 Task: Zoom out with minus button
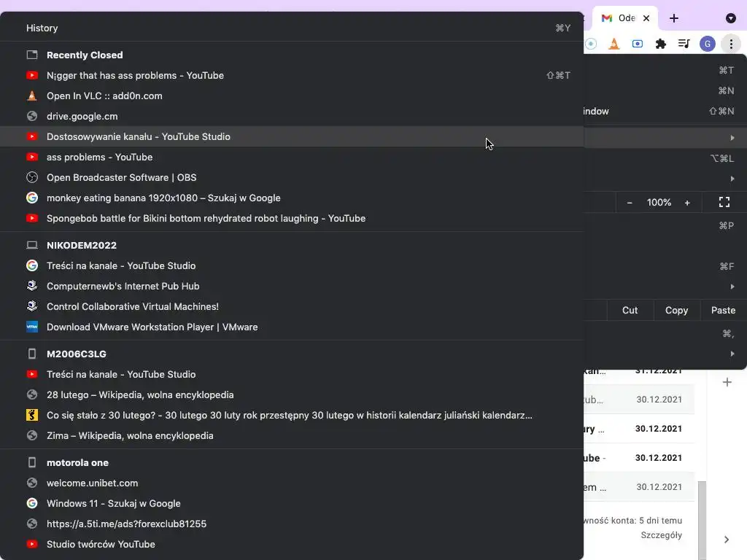click(x=630, y=203)
